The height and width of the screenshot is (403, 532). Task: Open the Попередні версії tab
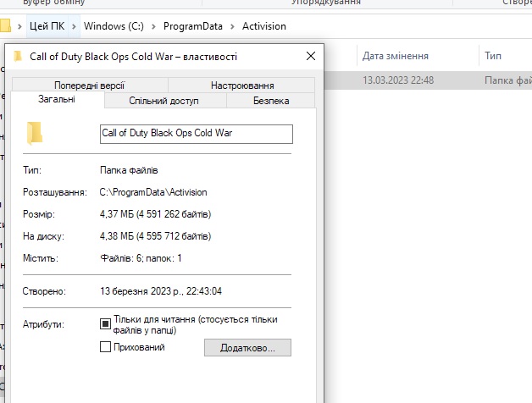[90, 86]
